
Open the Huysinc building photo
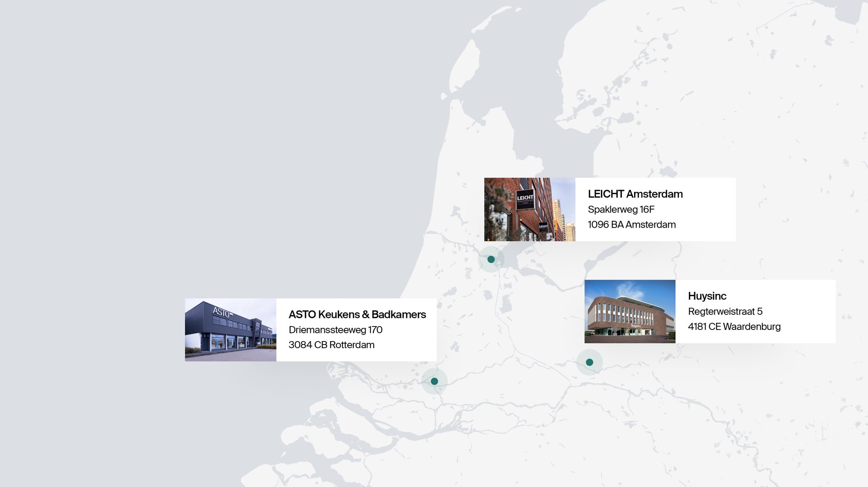tap(630, 312)
